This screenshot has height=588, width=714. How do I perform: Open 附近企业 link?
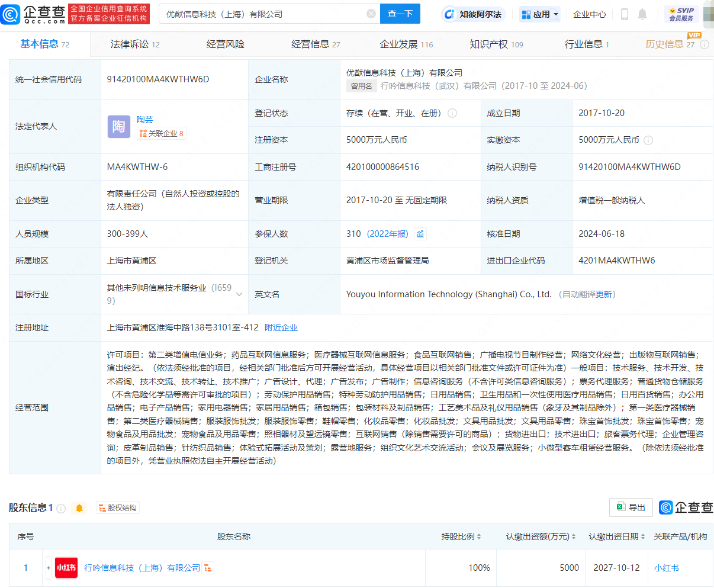point(281,327)
